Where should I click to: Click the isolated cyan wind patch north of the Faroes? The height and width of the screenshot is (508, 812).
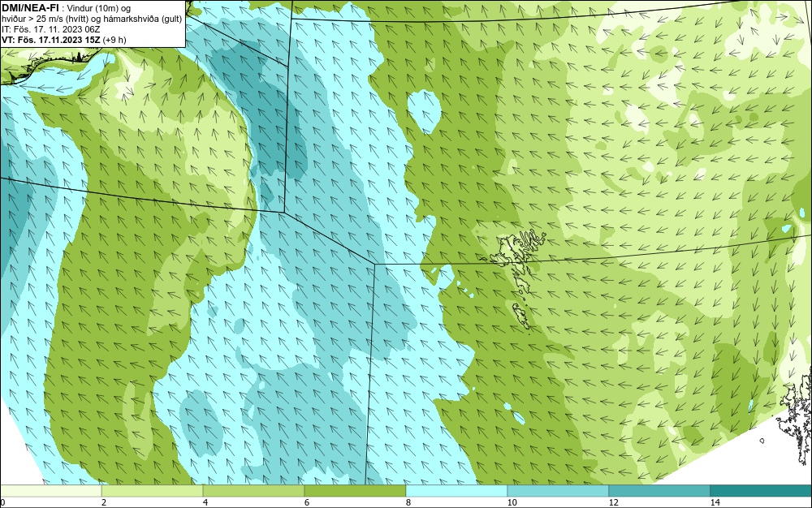click(424, 111)
